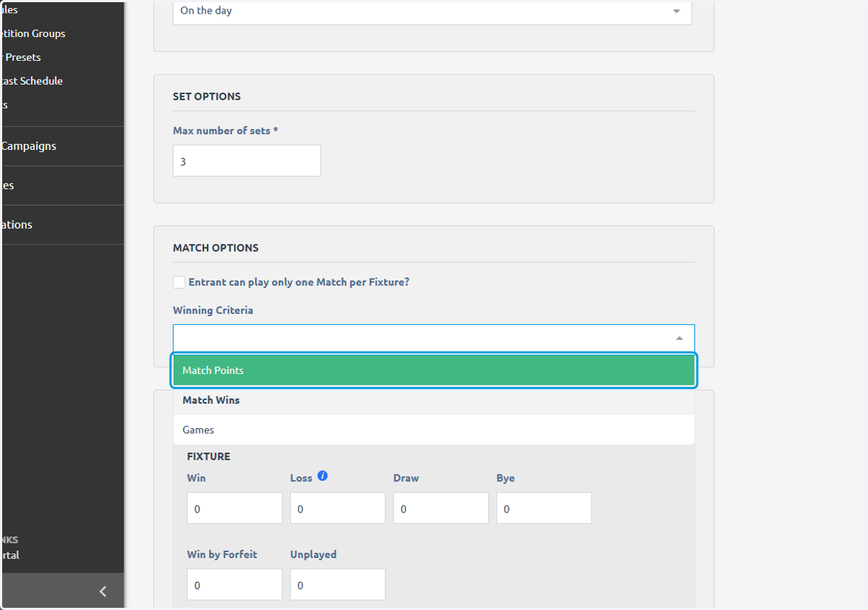This screenshot has width=868, height=610.
Task: Click the Winning Criteria search box
Action: (x=423, y=338)
